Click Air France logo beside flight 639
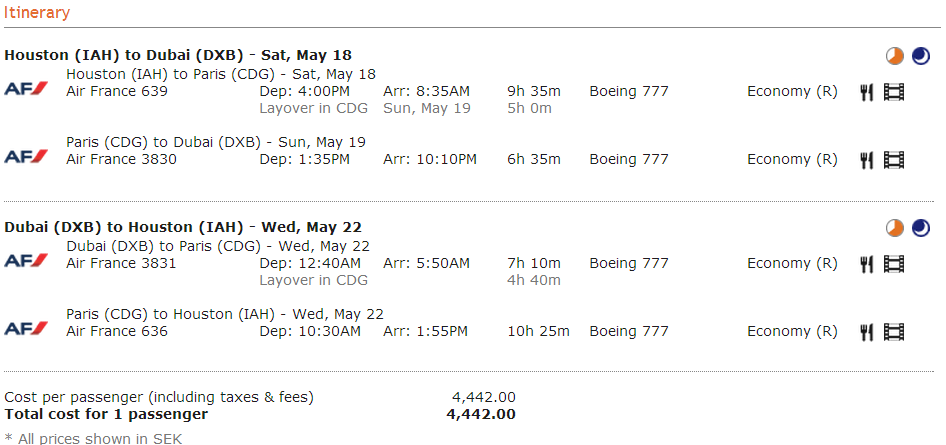Viewport: 946px width, 445px height. (x=26, y=89)
